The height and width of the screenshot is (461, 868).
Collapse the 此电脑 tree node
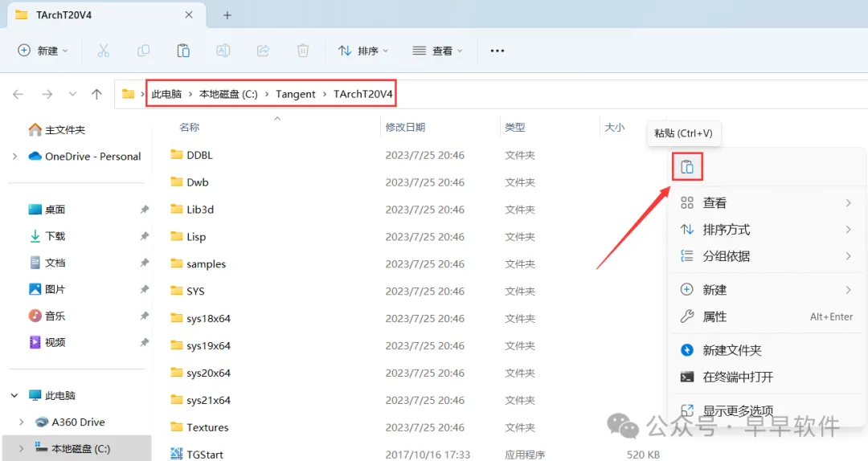(14, 396)
